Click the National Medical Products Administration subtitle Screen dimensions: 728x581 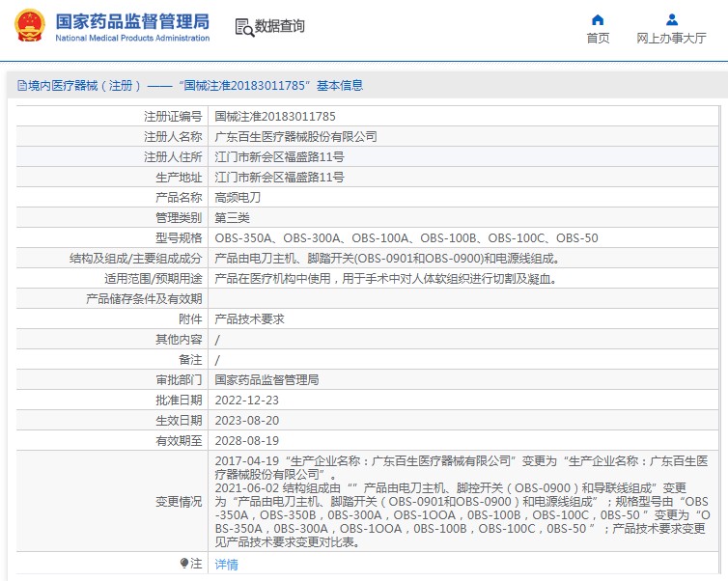point(132,38)
